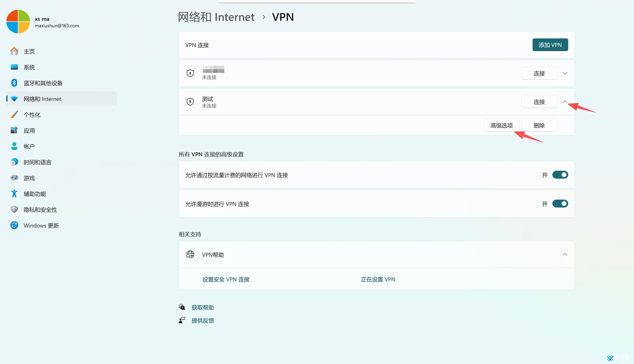The width and height of the screenshot is (634, 364).
Task: Collapse the VPN帮助 section
Action: (565, 254)
